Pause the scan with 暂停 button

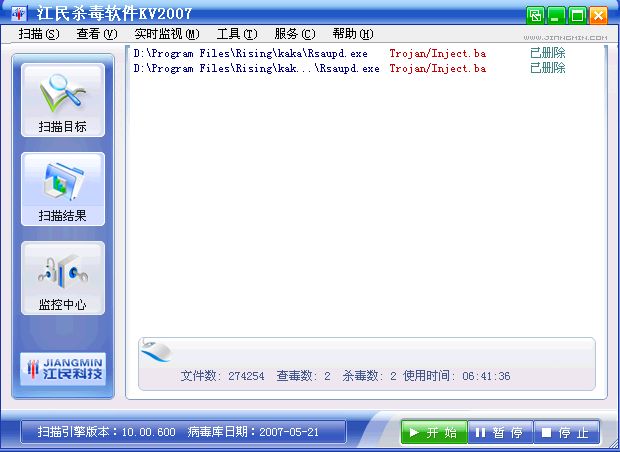pyautogui.click(x=500, y=432)
